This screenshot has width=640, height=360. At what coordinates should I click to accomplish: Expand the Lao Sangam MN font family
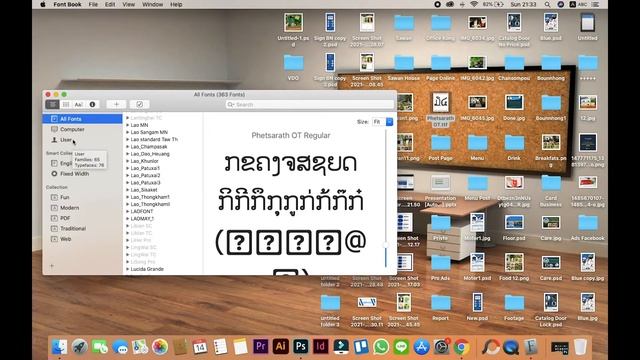[x=127, y=132]
